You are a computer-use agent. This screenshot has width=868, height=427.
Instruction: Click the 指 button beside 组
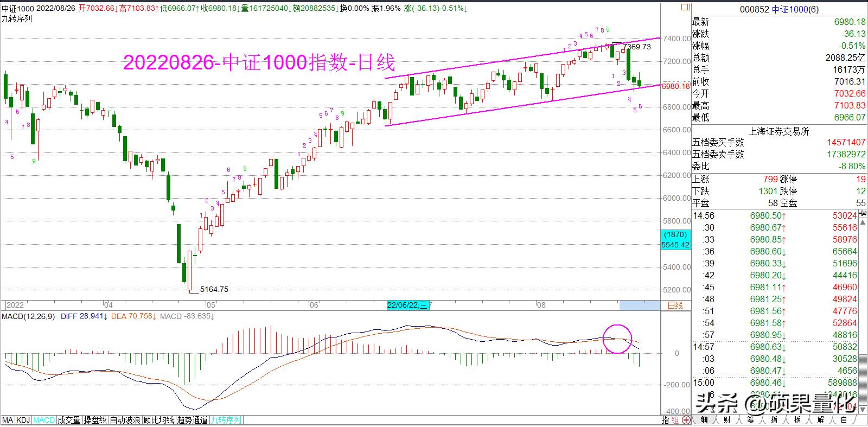pos(666,420)
